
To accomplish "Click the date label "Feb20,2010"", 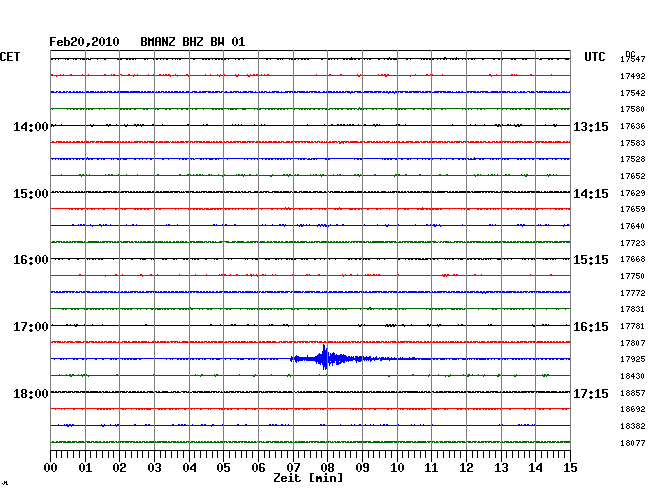I will tap(84, 42).
